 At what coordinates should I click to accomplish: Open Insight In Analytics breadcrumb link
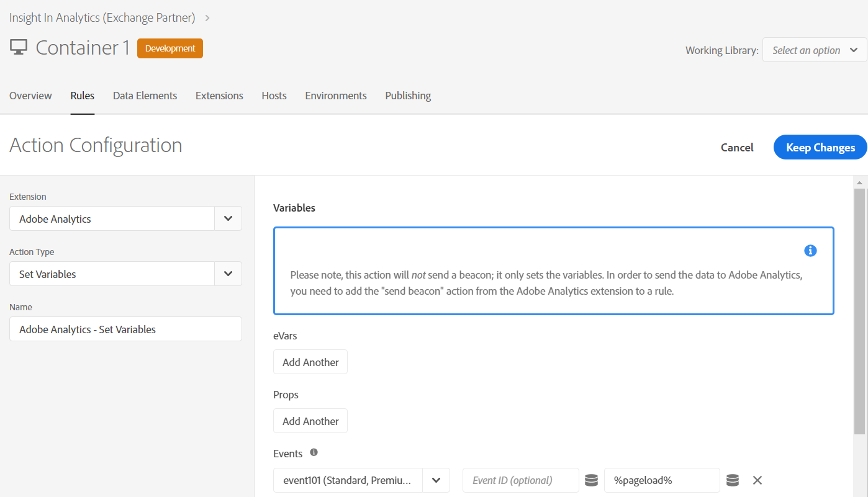(x=102, y=18)
